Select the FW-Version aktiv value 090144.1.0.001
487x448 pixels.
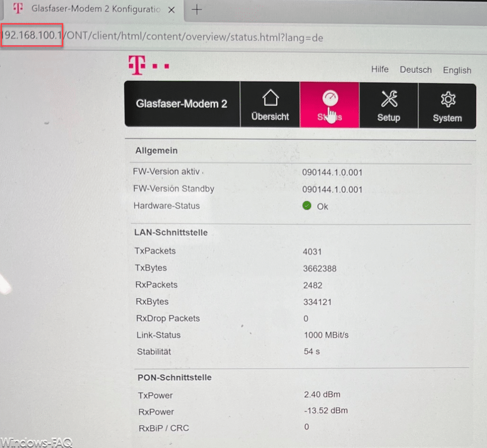pyautogui.click(x=332, y=172)
